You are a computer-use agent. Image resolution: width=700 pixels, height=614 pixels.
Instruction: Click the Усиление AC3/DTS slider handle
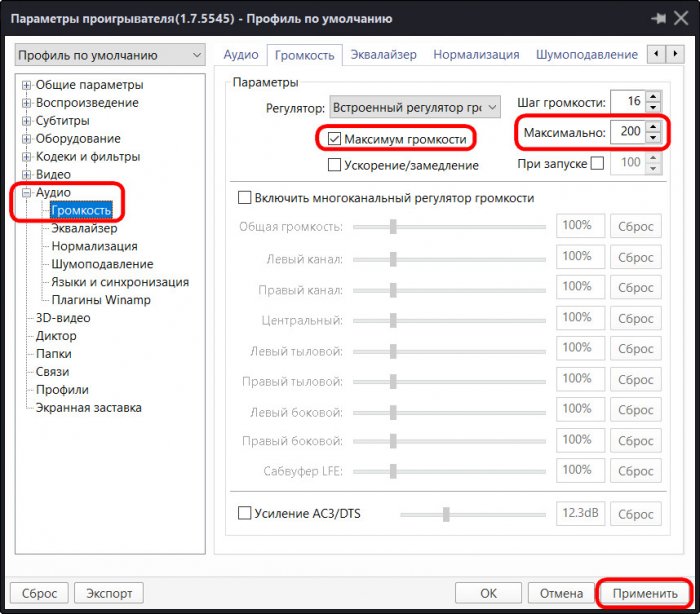446,514
